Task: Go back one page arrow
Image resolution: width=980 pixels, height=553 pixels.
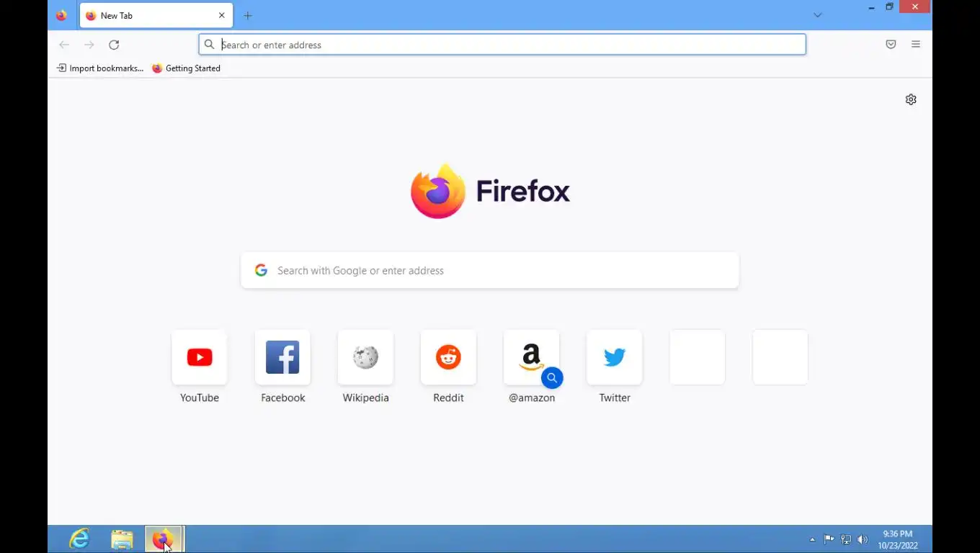Action: point(64,45)
